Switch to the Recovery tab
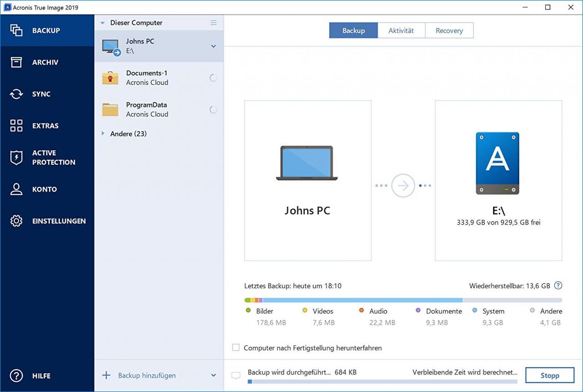Image resolution: width=583 pixels, height=392 pixels. click(449, 30)
